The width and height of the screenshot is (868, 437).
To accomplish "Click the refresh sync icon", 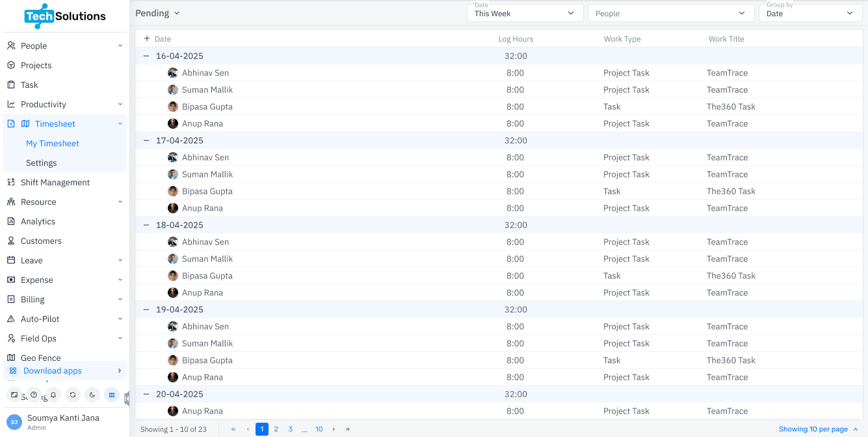I will 73,395.
